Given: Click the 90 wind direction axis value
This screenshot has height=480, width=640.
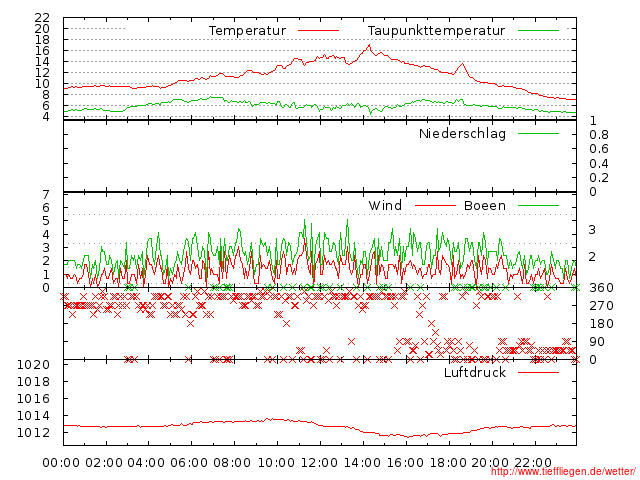Looking at the screenshot, I should [x=597, y=342].
